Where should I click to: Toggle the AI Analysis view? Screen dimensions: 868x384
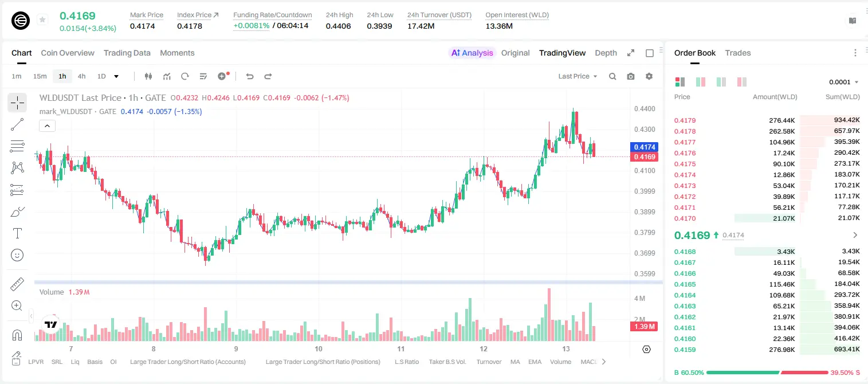(472, 53)
